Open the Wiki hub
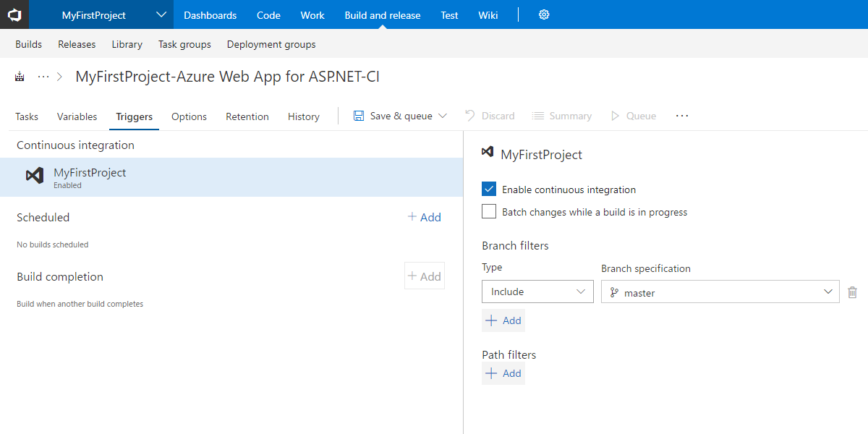The height and width of the screenshot is (434, 868). pos(488,14)
